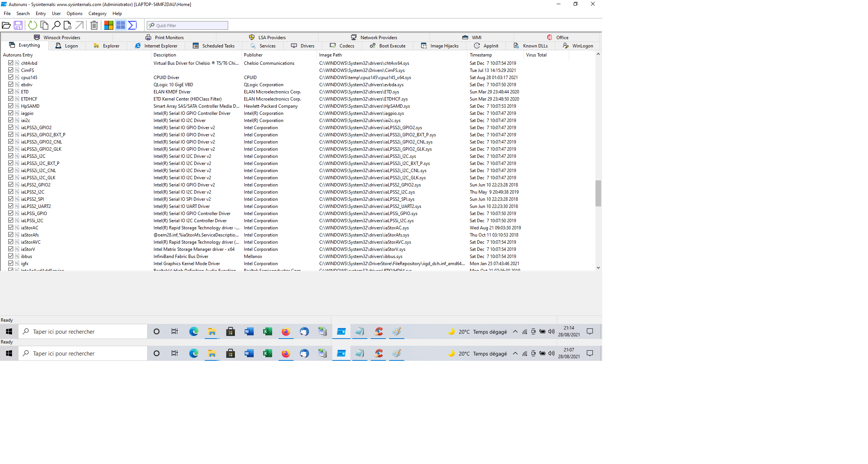Open the Winsock Providers tab
The height and width of the screenshot is (464, 868).
click(57, 37)
